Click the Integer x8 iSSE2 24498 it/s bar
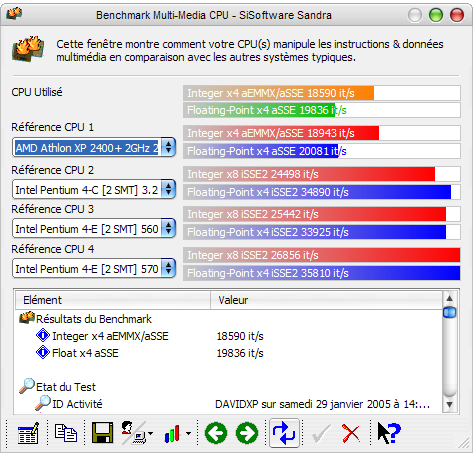Viewport: 473px width, 453px height. coord(322,174)
